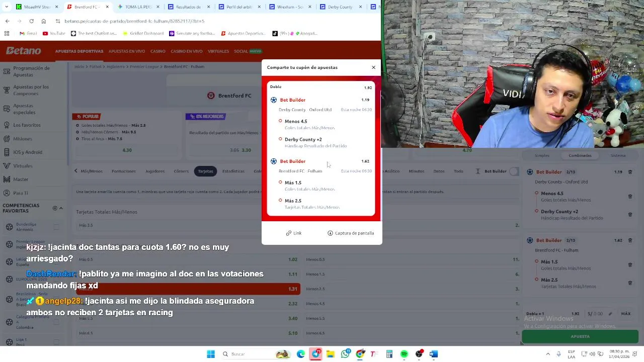
Task: Switch to the Sistema betslip tab
Action: (x=618, y=155)
